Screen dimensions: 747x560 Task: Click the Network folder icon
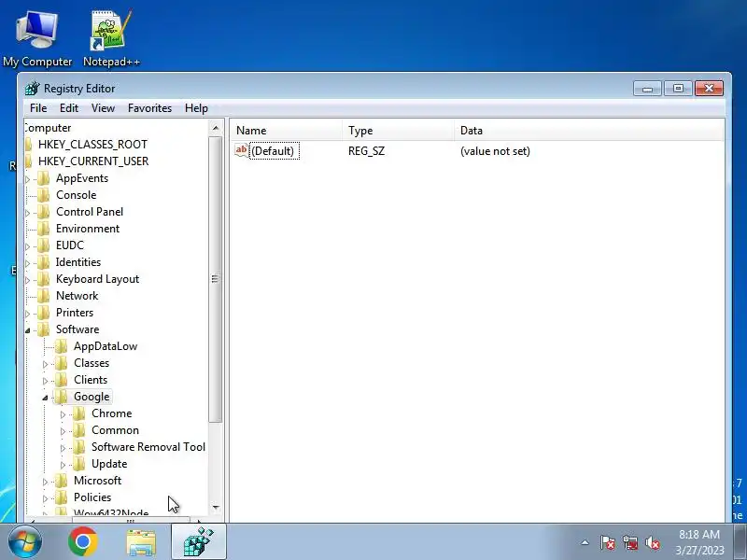click(43, 296)
